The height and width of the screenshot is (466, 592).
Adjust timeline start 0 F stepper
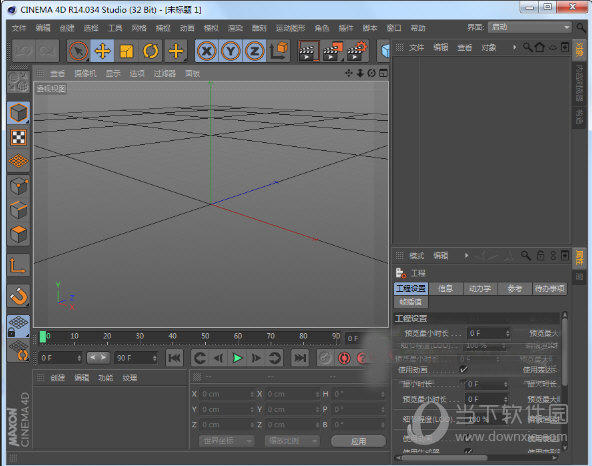point(79,358)
